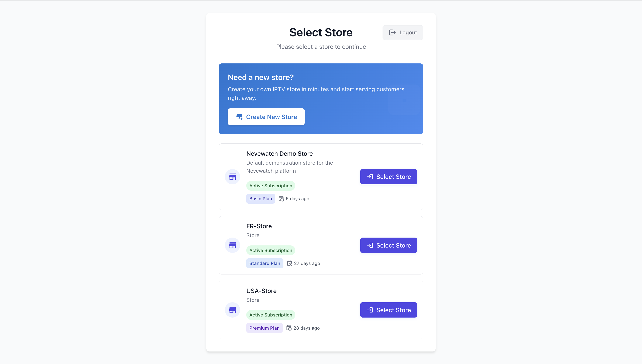Click Active Subscription badge on Nevewatch Demo Store

(x=270, y=186)
